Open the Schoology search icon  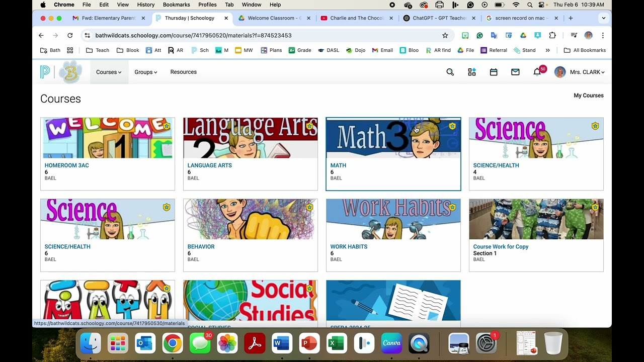tap(450, 72)
